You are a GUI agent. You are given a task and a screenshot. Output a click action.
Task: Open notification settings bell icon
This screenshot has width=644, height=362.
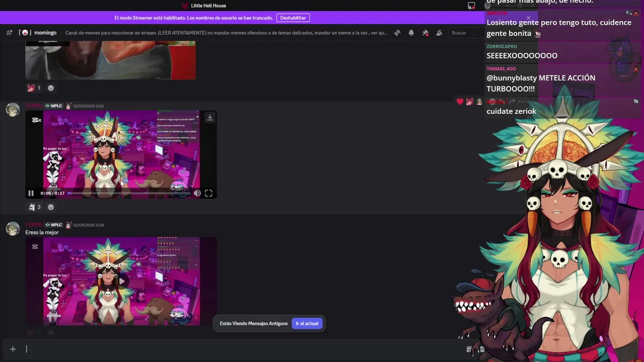point(411,33)
